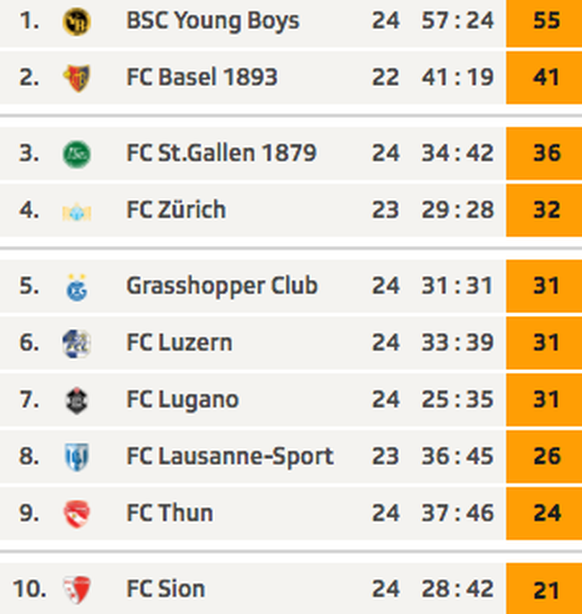
Task: Click the Grasshopper Club logo
Action: [x=77, y=287]
